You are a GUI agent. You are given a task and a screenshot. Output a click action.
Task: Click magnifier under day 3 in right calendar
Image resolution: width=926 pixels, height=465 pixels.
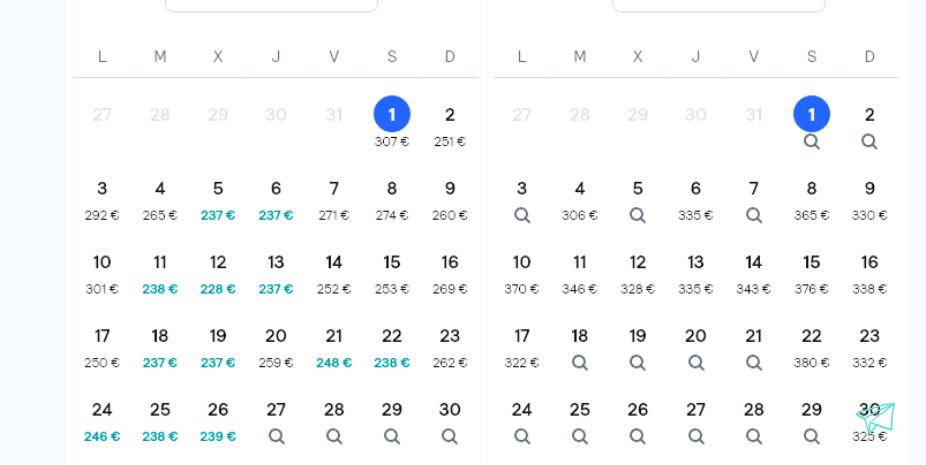[x=521, y=215]
